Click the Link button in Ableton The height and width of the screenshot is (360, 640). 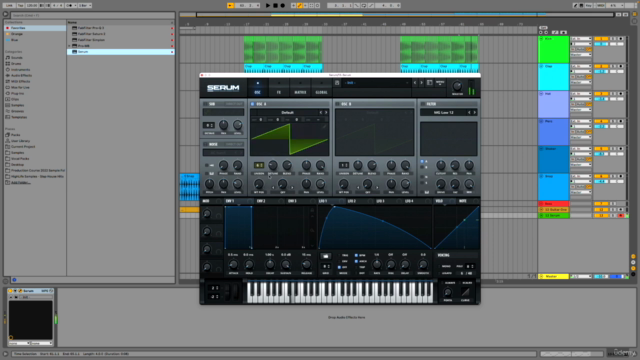point(9,6)
